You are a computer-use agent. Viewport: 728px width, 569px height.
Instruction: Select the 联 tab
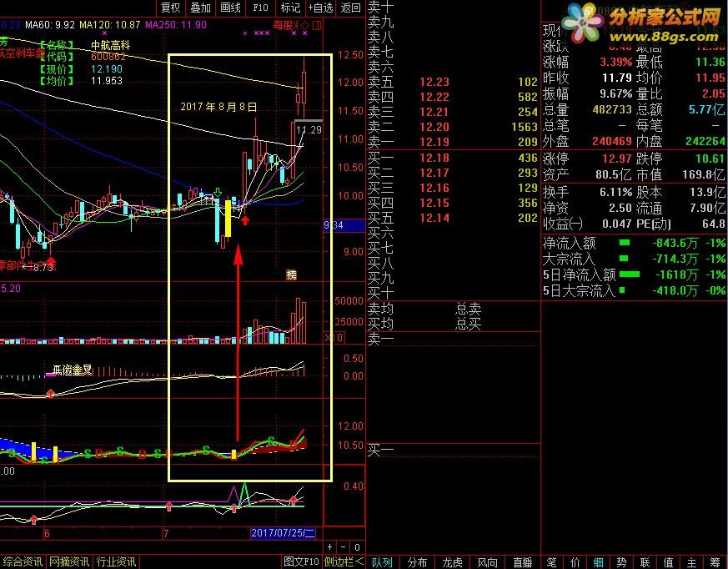tap(645, 562)
